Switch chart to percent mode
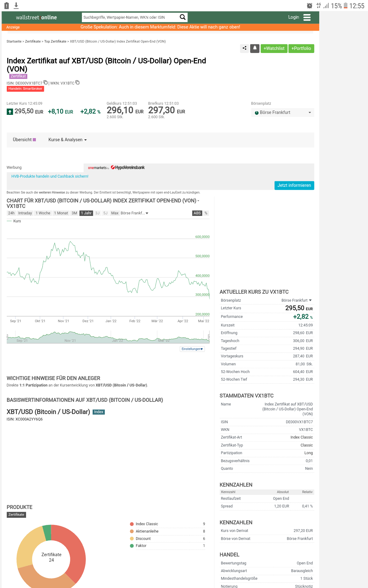This screenshot has width=368, height=588. point(206,213)
